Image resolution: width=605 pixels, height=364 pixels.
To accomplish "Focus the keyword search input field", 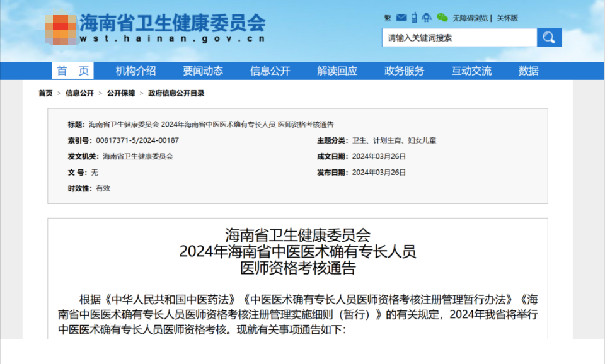I will click(459, 38).
